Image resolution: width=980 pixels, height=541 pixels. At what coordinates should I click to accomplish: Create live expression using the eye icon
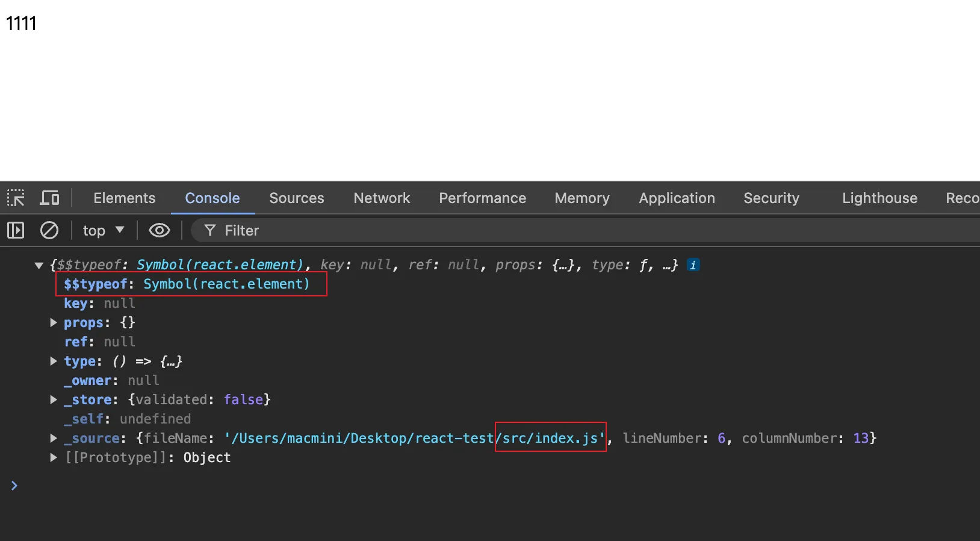pyautogui.click(x=159, y=230)
